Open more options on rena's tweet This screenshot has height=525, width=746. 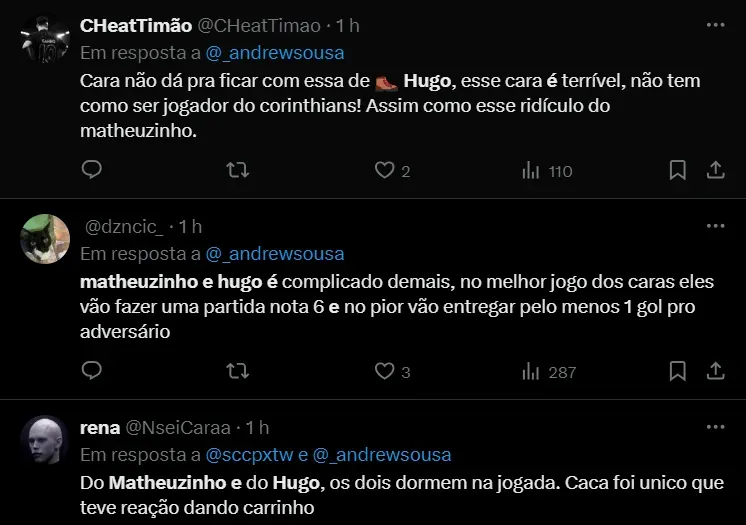pos(715,427)
